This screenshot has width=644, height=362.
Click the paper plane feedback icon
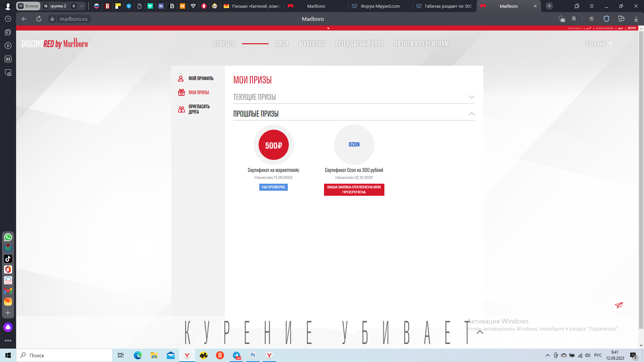click(x=619, y=305)
